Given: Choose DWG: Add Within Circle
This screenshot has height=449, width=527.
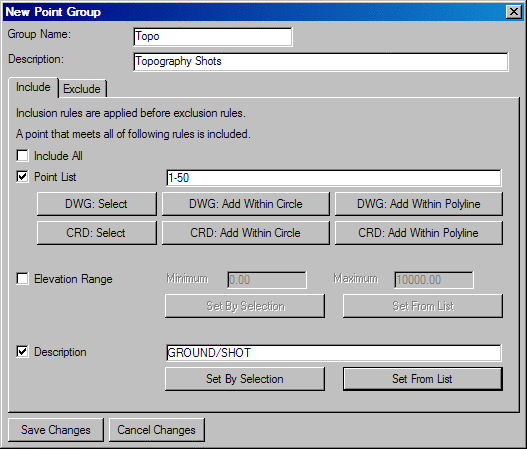Looking at the screenshot, I should point(246,204).
